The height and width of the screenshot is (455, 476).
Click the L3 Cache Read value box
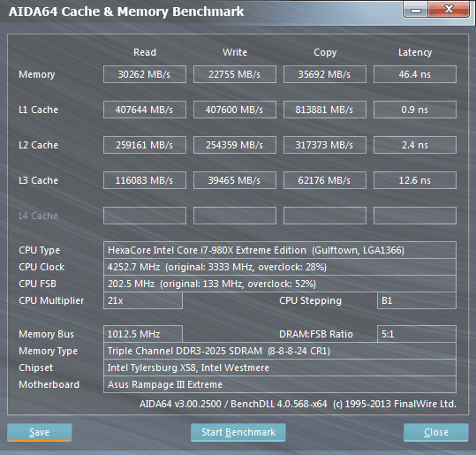[145, 180]
